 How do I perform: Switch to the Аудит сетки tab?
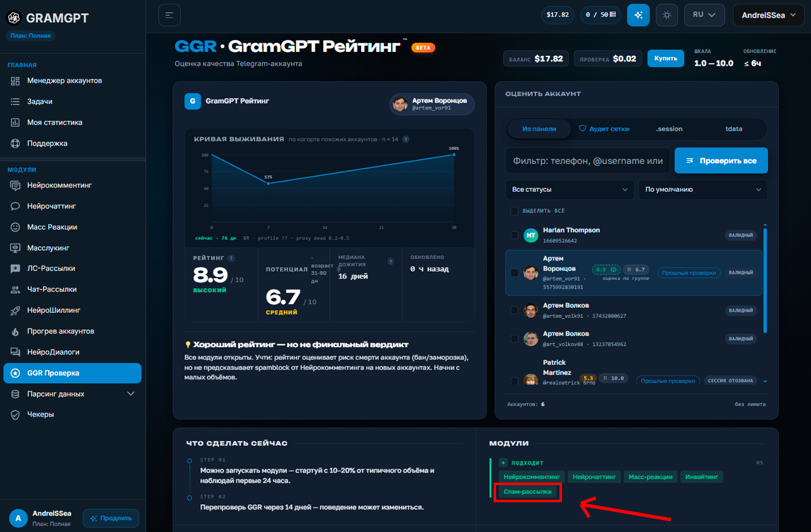604,129
